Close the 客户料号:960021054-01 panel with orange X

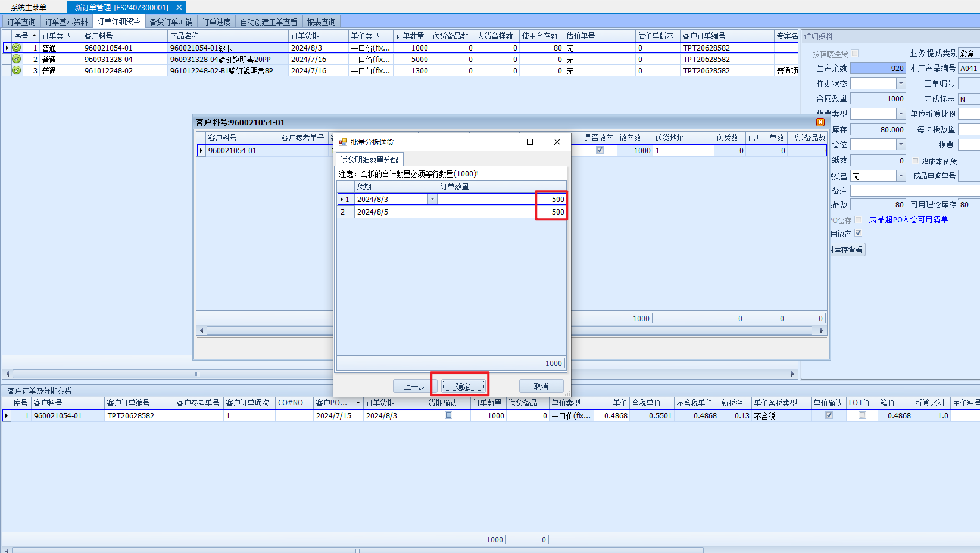(820, 122)
